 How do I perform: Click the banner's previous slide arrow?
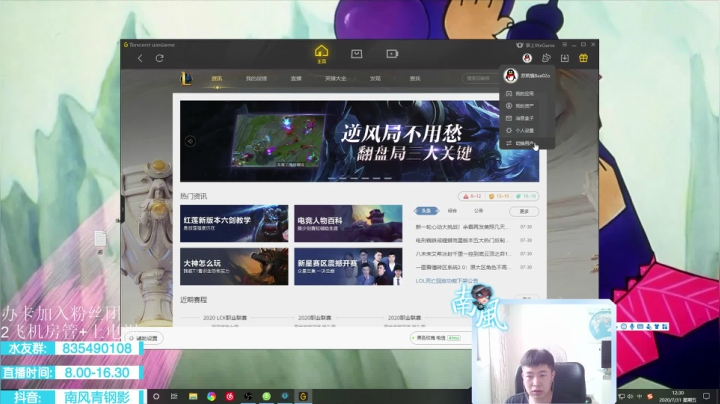[190, 141]
